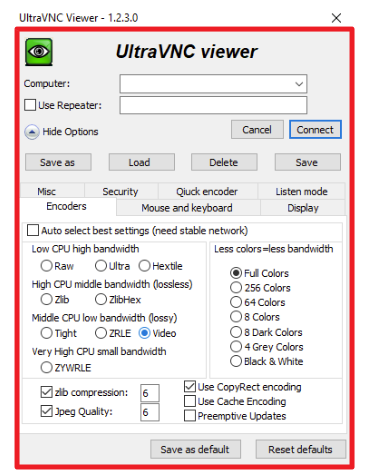Select the ZlibHex encoder option
The image size is (367, 475).
(x=101, y=299)
